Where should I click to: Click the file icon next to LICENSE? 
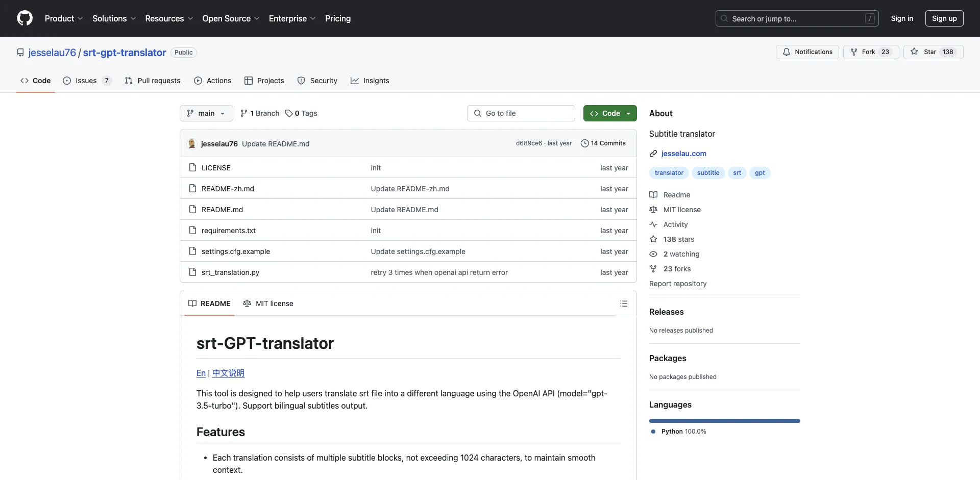[x=192, y=167]
